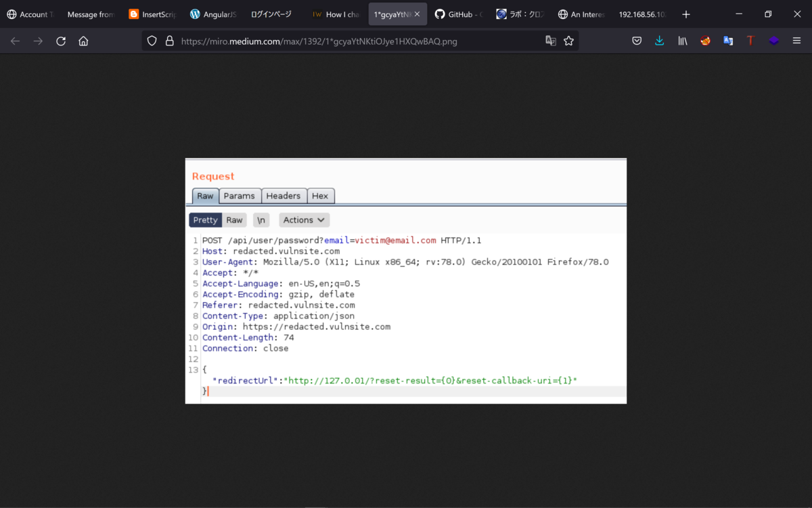This screenshot has width=812, height=508.
Task: Switch to the GitHub tab
Action: coord(459,14)
